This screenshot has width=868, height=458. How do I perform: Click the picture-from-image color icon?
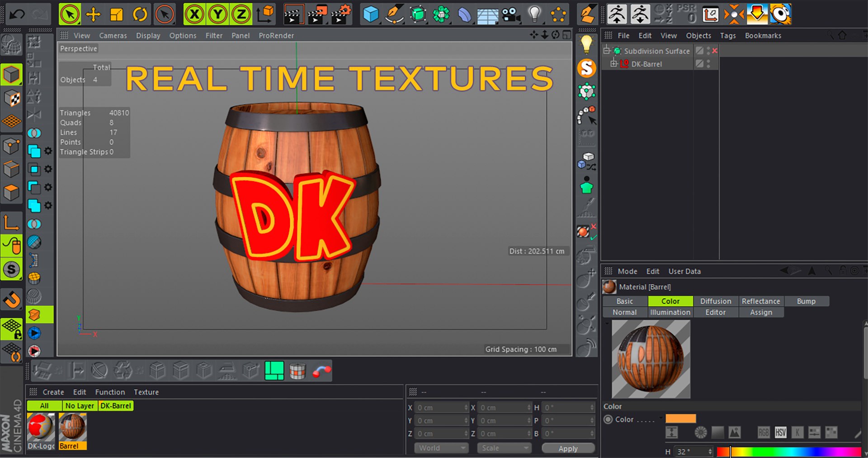[735, 433]
